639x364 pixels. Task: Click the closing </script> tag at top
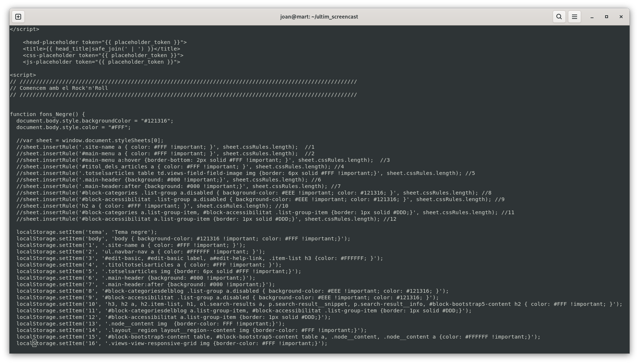[x=24, y=29]
